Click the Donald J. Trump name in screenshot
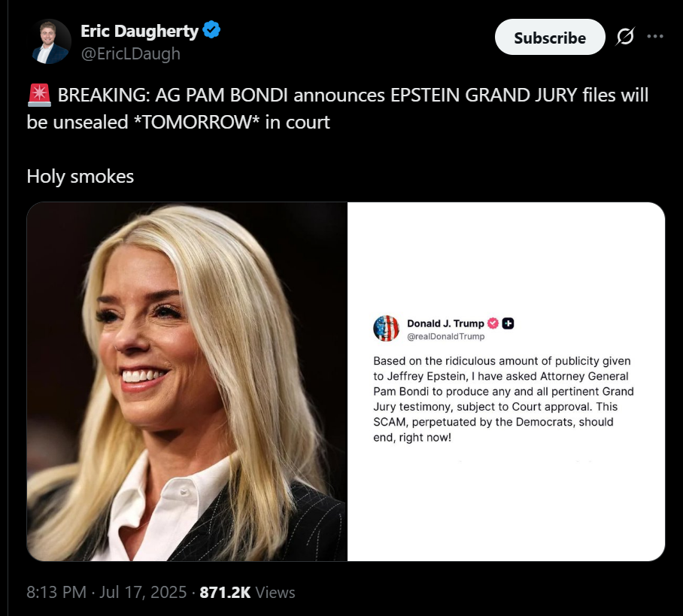683x616 pixels. [445, 323]
